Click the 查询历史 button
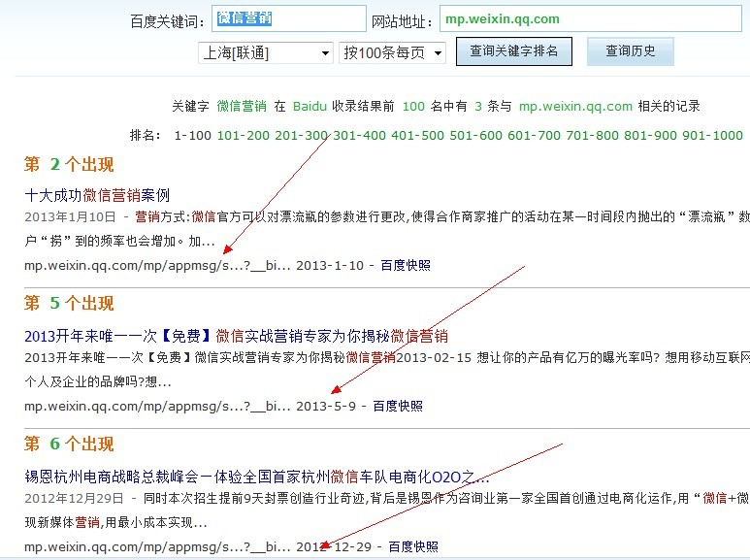Viewport: 750px width, 560px height. pyautogui.click(x=630, y=51)
